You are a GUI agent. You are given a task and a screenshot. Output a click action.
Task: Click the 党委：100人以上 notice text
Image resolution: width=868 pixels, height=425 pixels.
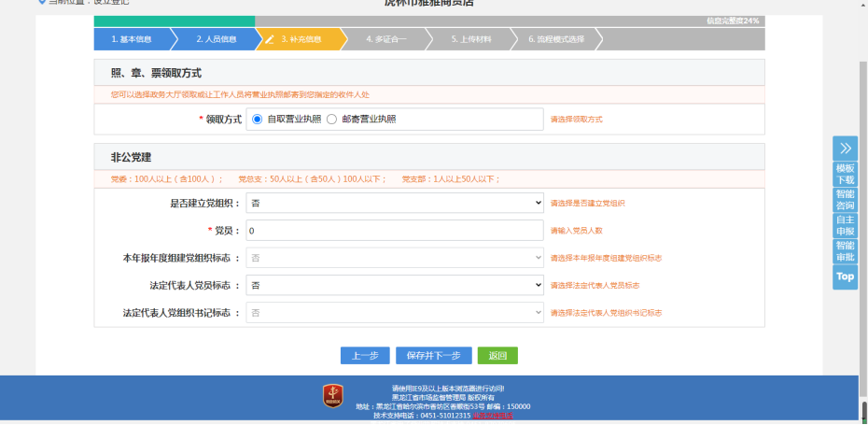coord(167,179)
